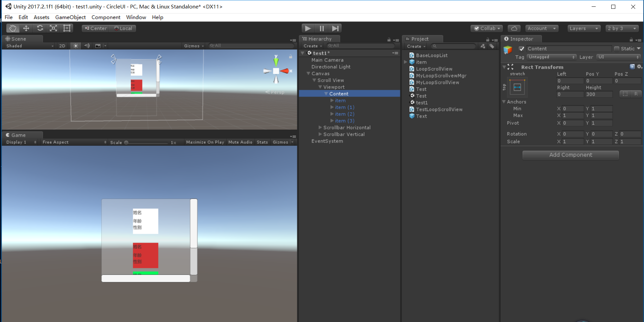This screenshot has height=322, width=644.
Task: Switch pivot mode with Center button
Action: [x=96, y=28]
